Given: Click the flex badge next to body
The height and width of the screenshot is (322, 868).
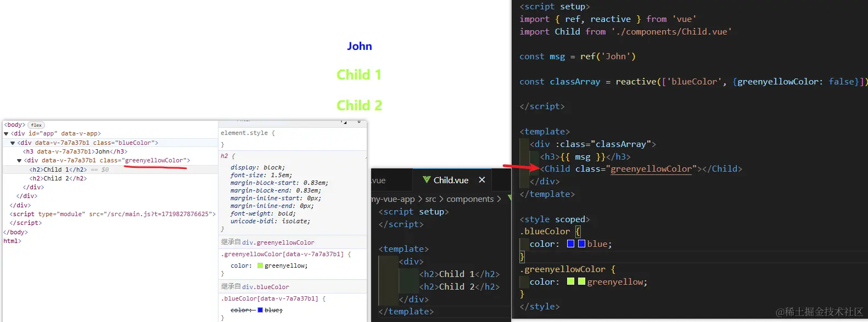Looking at the screenshot, I should coord(36,125).
